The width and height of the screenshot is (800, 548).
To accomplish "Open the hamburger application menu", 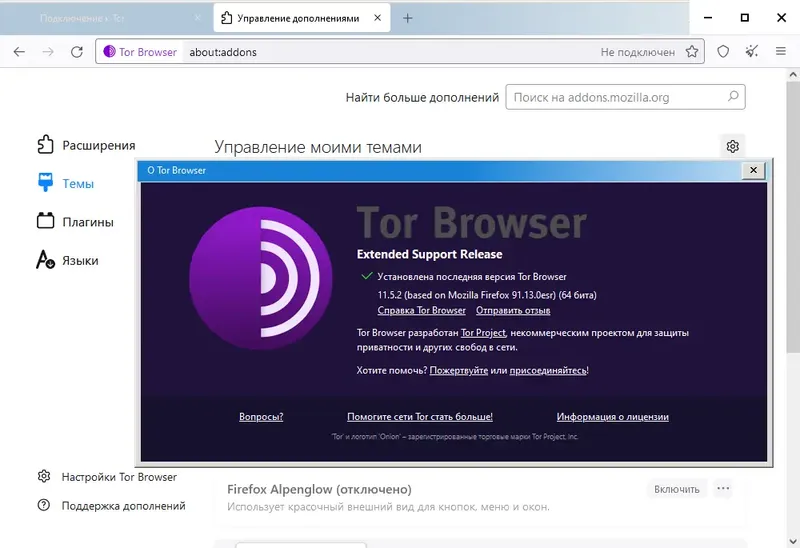I will click(x=781, y=52).
